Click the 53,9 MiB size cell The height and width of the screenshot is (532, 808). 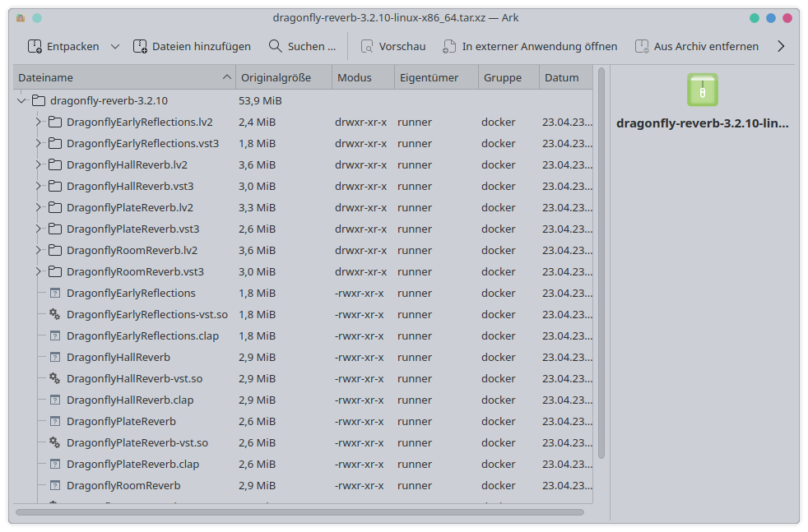click(x=260, y=100)
